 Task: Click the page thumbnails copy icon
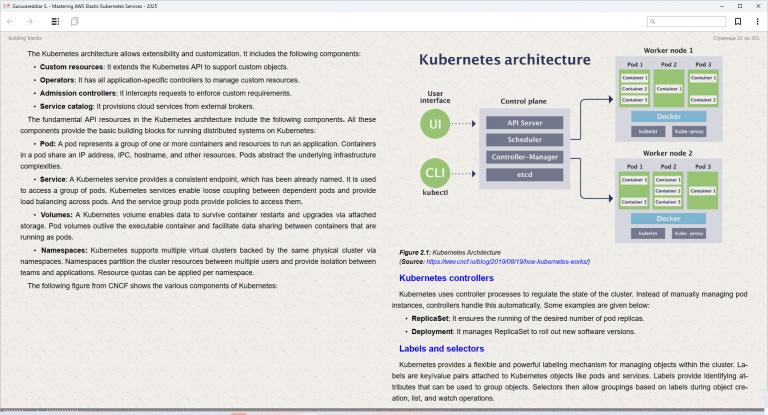click(74, 22)
